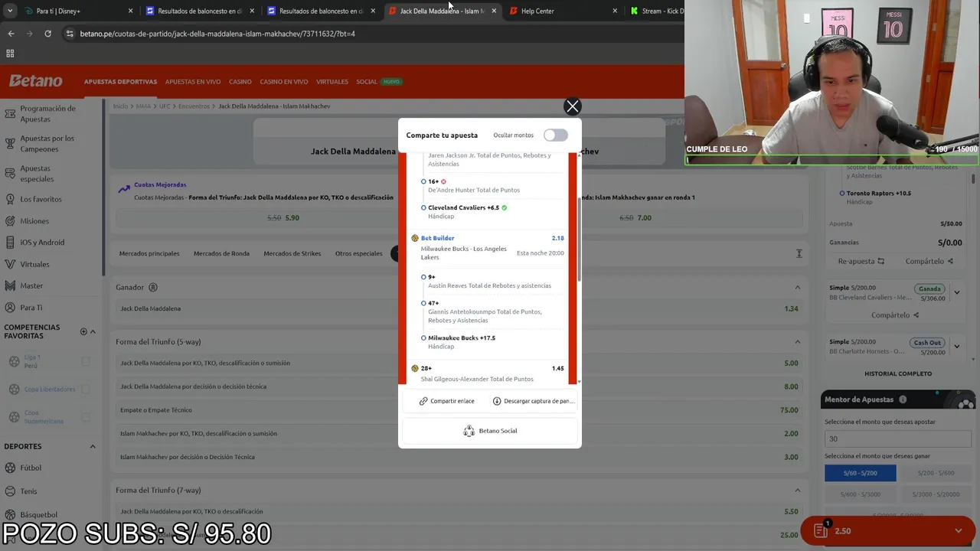
Task: Click Descargar captura de pantalla button
Action: pyautogui.click(x=534, y=401)
